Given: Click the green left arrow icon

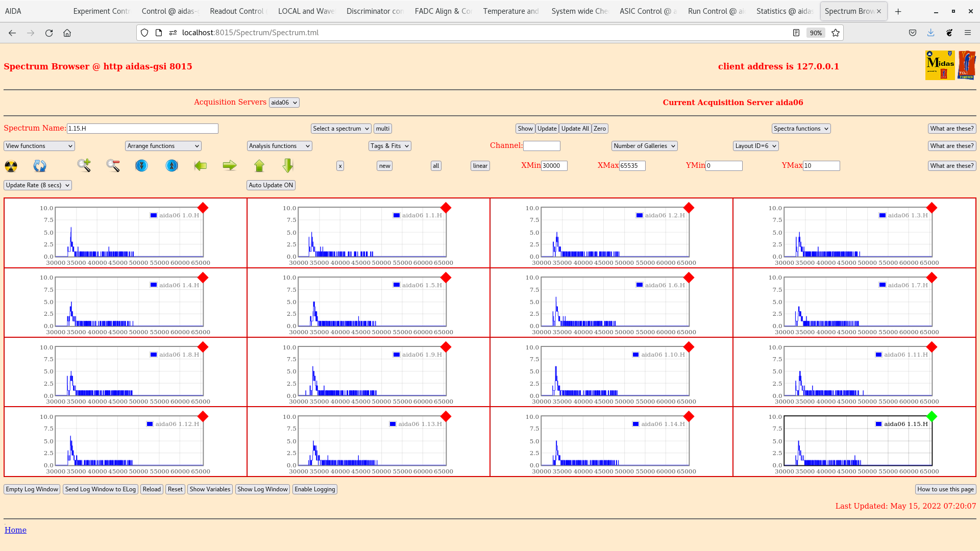Looking at the screenshot, I should click(x=201, y=166).
